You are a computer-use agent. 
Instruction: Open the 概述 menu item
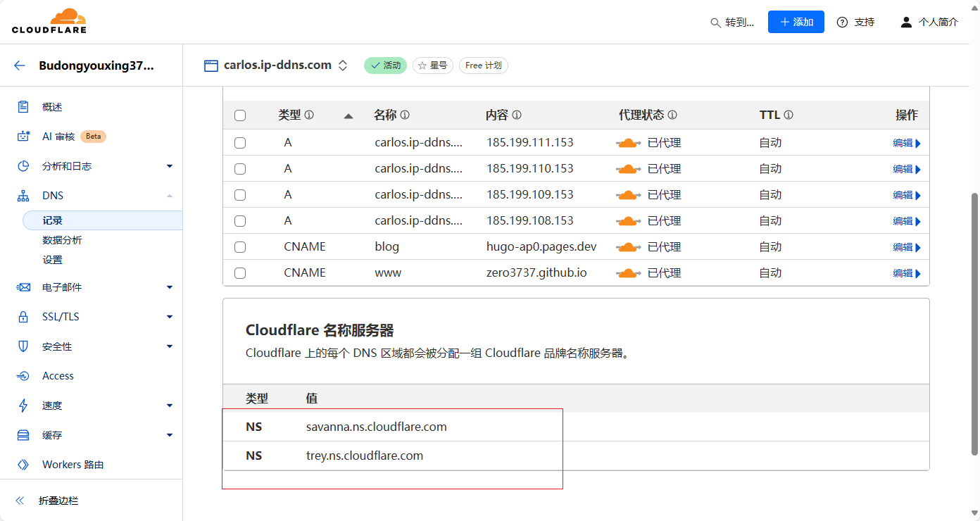(52, 107)
